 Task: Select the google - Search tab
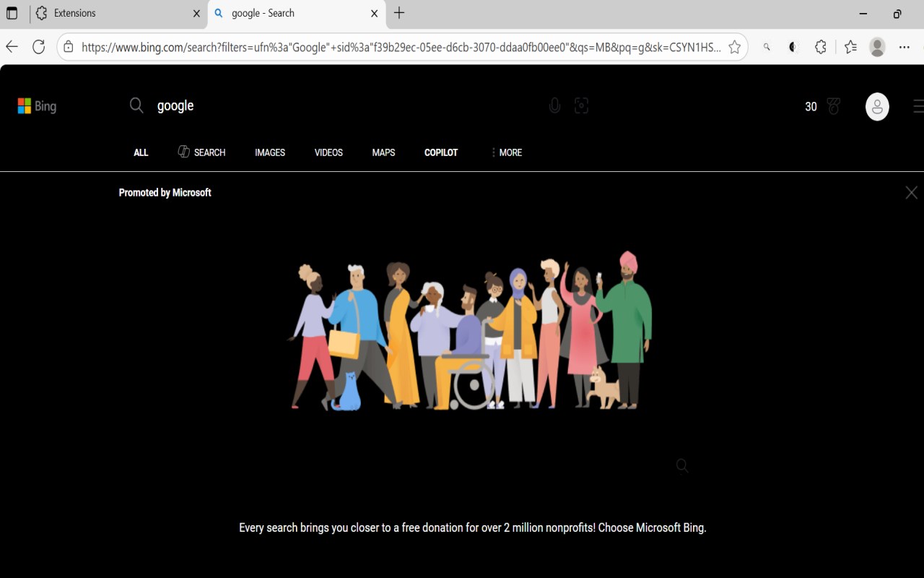[x=296, y=13]
